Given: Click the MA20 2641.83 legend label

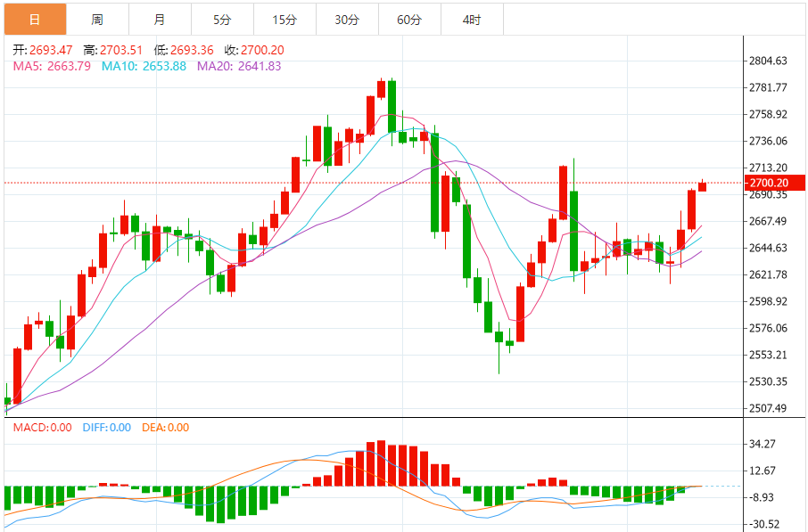Looking at the screenshot, I should coord(239,66).
